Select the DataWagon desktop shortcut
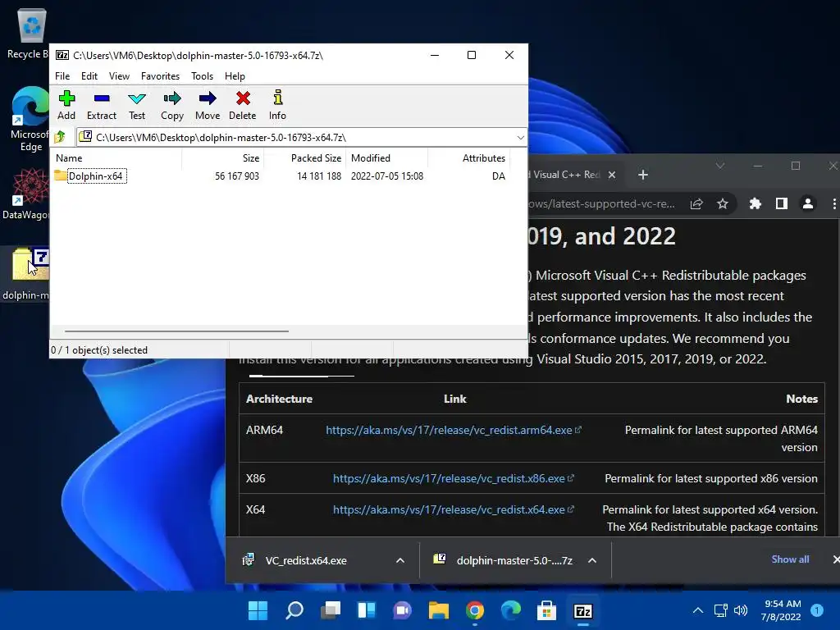The height and width of the screenshot is (630, 840). (x=25, y=194)
